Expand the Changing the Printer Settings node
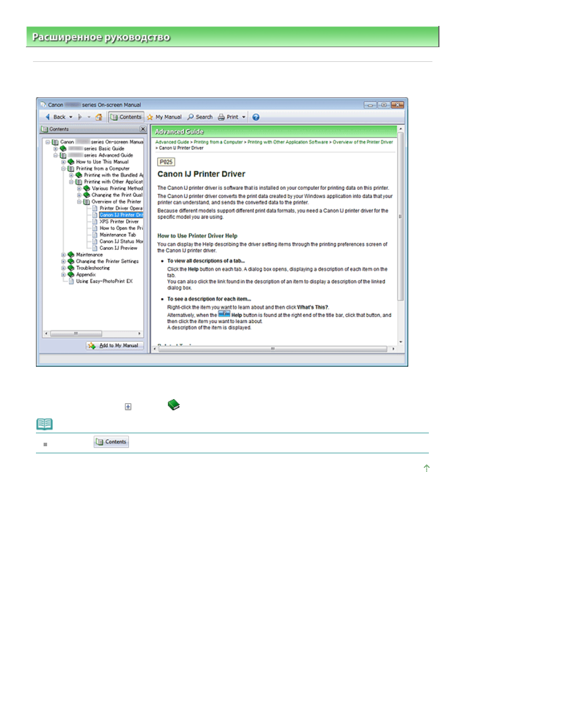The width and height of the screenshot is (562, 728). (x=63, y=261)
